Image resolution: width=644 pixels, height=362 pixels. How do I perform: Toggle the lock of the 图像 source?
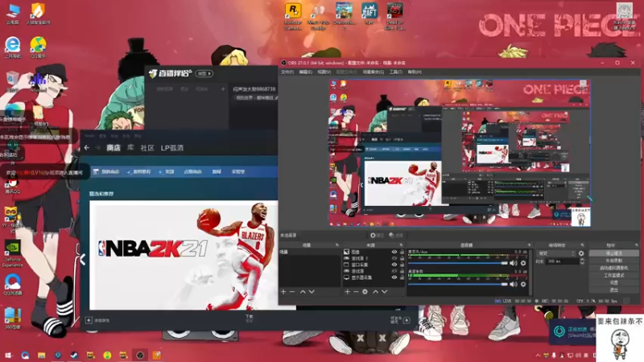(402, 252)
